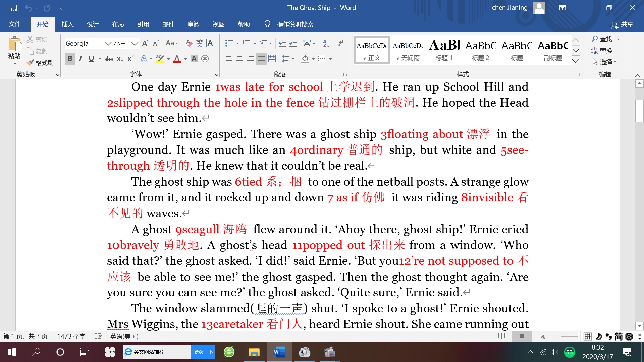Expand borders dropdown arrow
Screen dimensions: 644x362
click(x=330, y=59)
